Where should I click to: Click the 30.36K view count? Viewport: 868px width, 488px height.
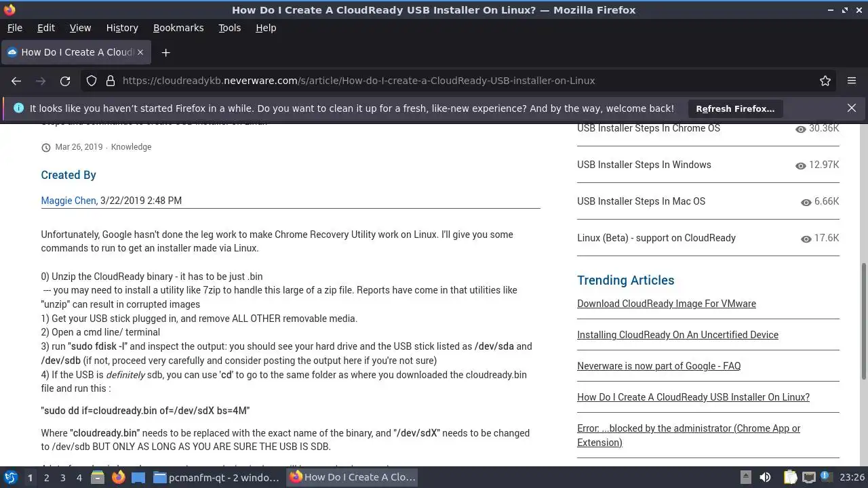[824, 128]
